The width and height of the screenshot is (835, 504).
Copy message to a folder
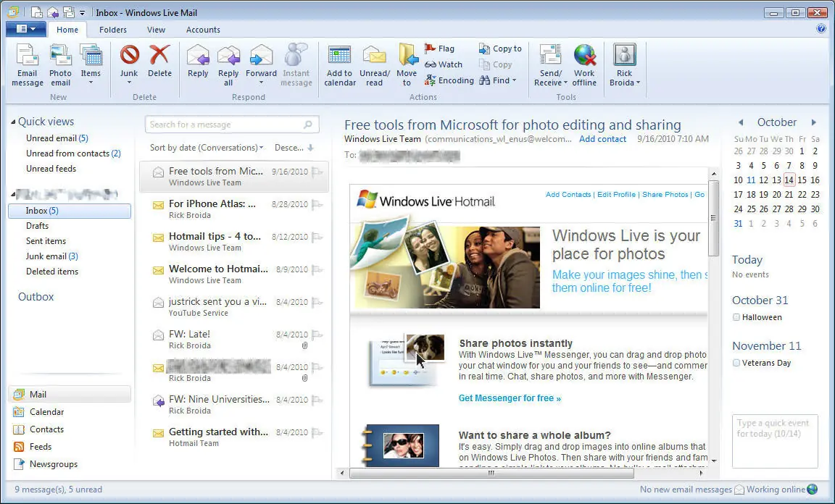tap(500, 49)
